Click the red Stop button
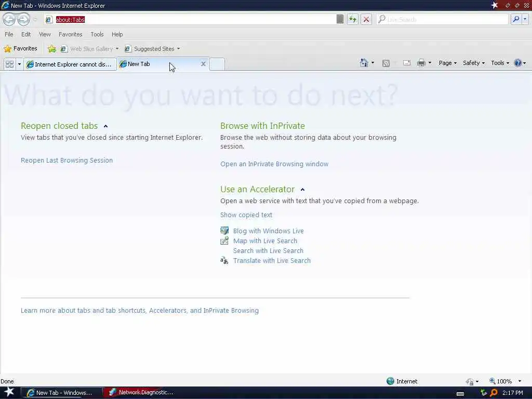 tap(366, 19)
